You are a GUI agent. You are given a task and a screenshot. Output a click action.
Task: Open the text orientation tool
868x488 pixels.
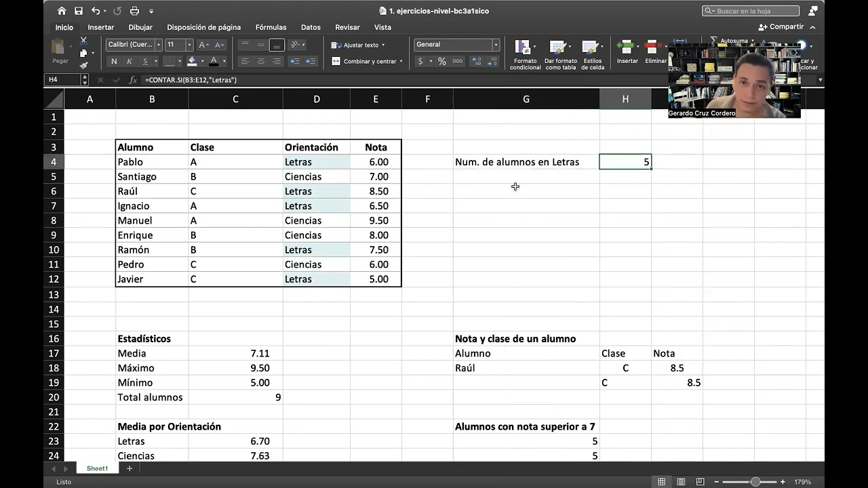(x=296, y=45)
